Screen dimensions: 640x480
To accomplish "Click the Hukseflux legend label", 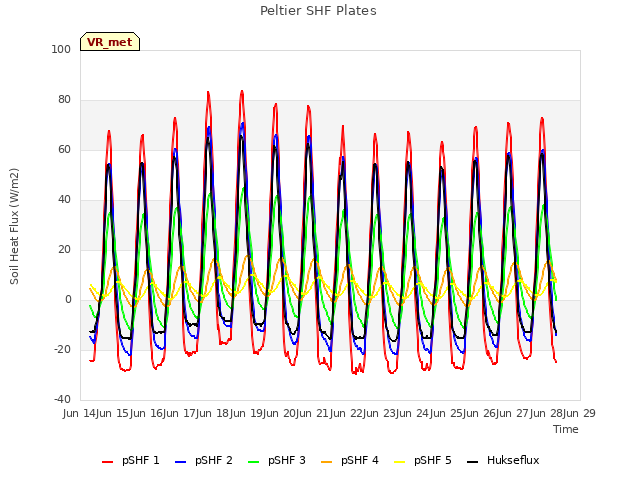I will (x=513, y=460).
